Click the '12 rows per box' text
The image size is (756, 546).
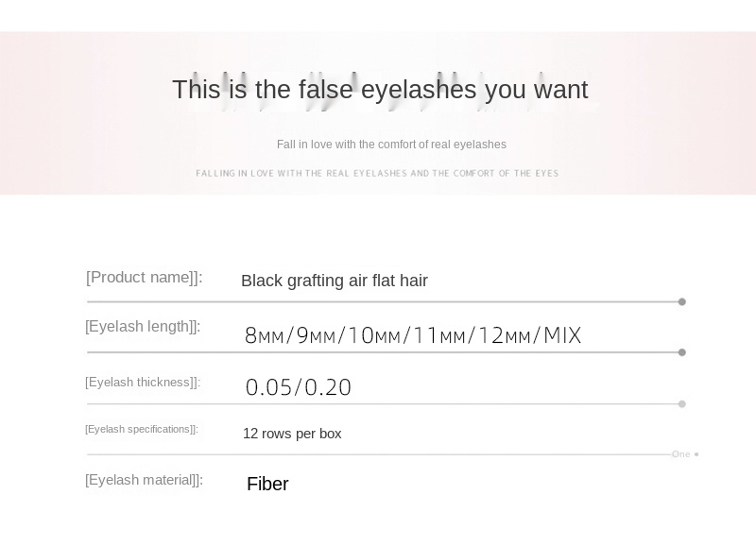click(x=292, y=434)
